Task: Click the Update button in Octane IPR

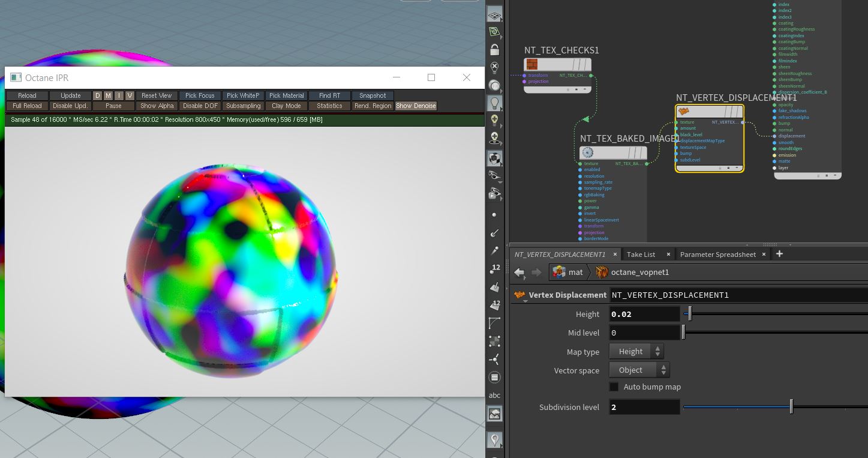Action: pos(71,95)
